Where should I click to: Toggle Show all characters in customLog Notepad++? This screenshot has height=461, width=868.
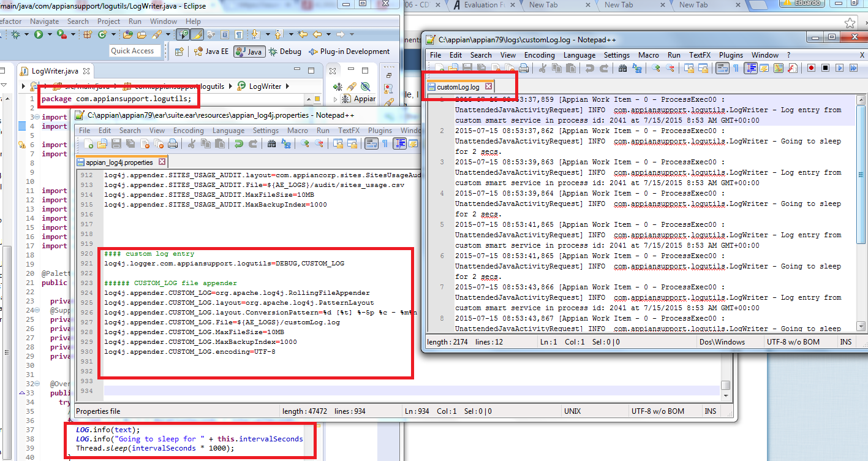pos(736,68)
